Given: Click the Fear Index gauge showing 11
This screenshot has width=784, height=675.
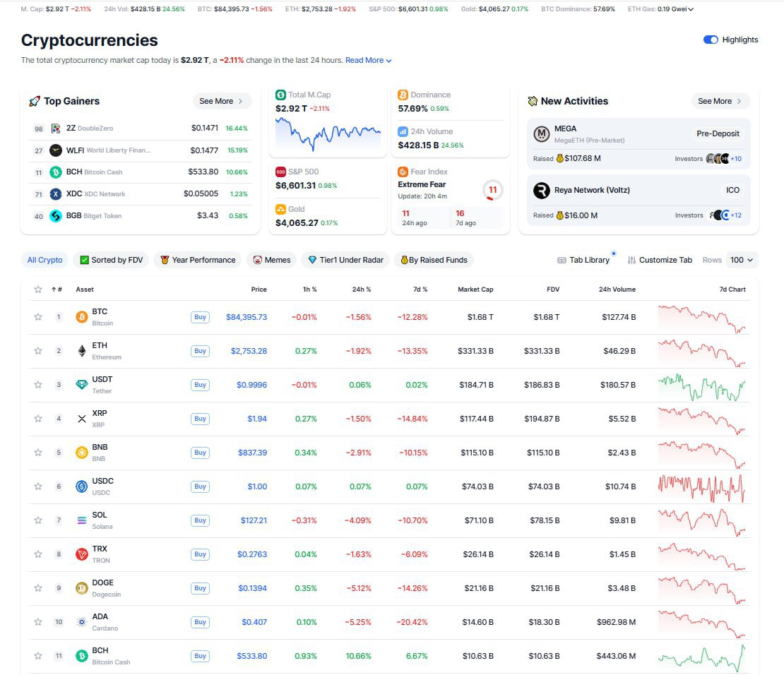Looking at the screenshot, I should [x=492, y=190].
